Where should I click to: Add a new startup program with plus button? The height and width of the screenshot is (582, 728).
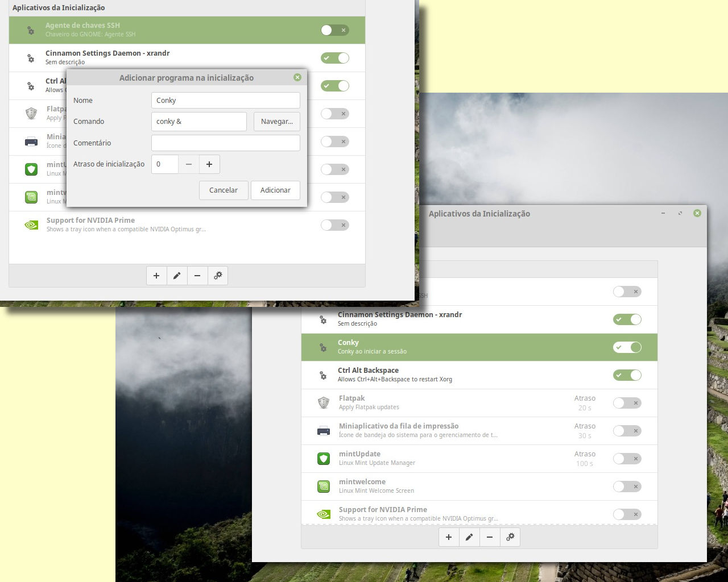click(x=449, y=537)
